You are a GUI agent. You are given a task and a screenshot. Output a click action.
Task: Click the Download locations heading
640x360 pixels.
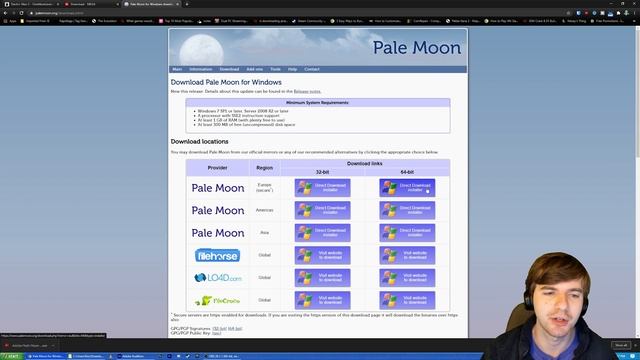(x=200, y=142)
